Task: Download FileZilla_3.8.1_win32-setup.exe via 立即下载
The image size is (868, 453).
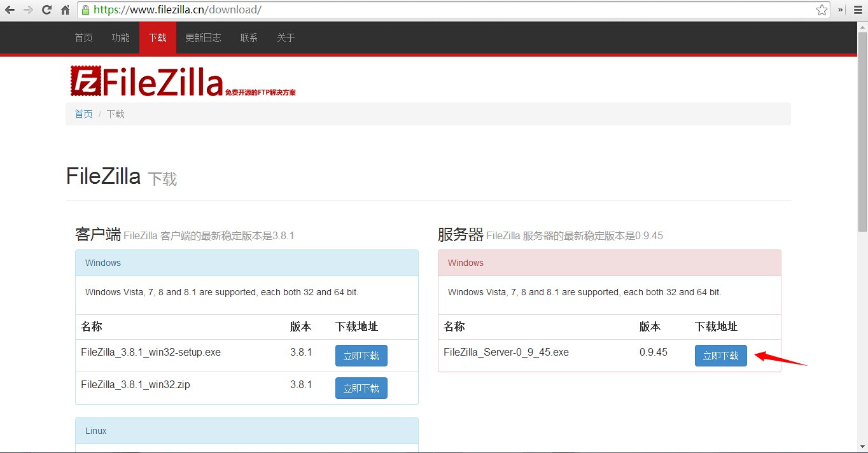Action: point(361,356)
